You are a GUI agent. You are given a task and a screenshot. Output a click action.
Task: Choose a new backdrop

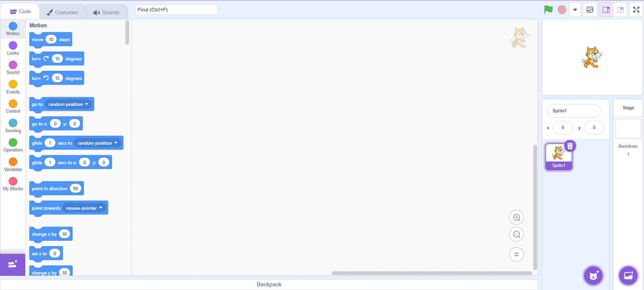(629, 275)
